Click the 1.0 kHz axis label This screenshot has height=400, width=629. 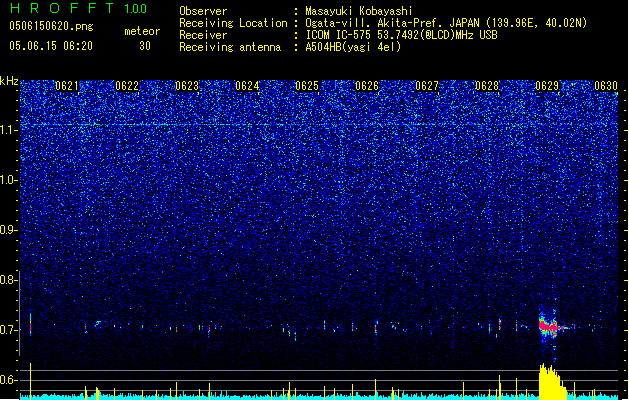(8, 180)
